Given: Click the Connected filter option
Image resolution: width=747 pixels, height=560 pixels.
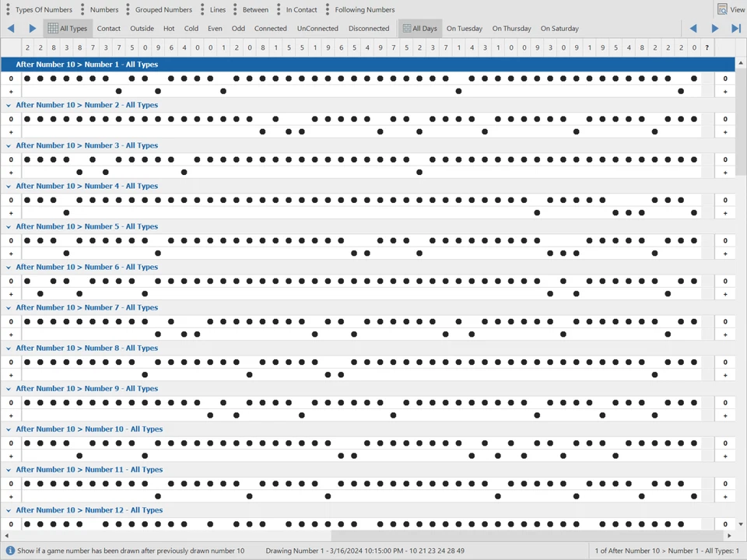Looking at the screenshot, I should pos(270,28).
